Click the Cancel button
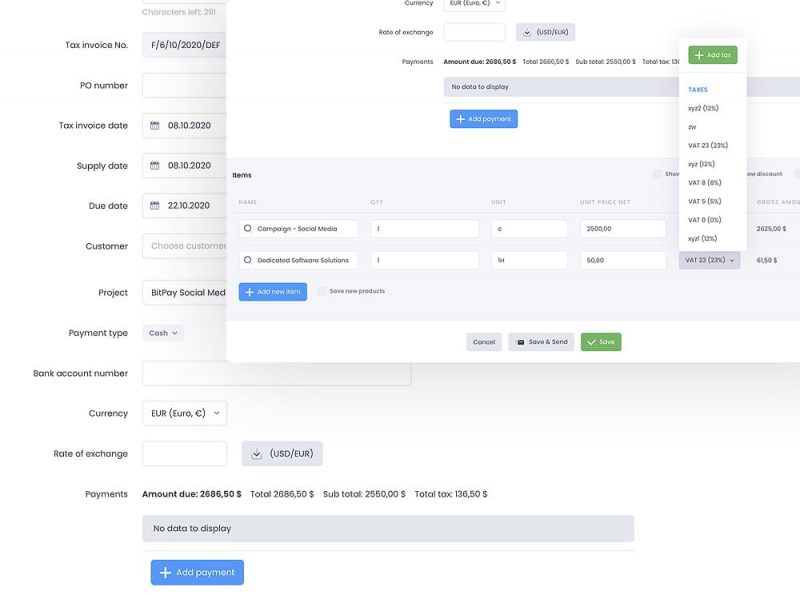 point(483,341)
